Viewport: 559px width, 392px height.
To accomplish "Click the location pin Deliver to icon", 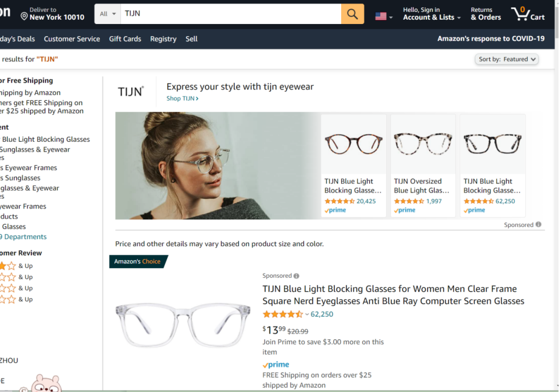I will (x=24, y=17).
